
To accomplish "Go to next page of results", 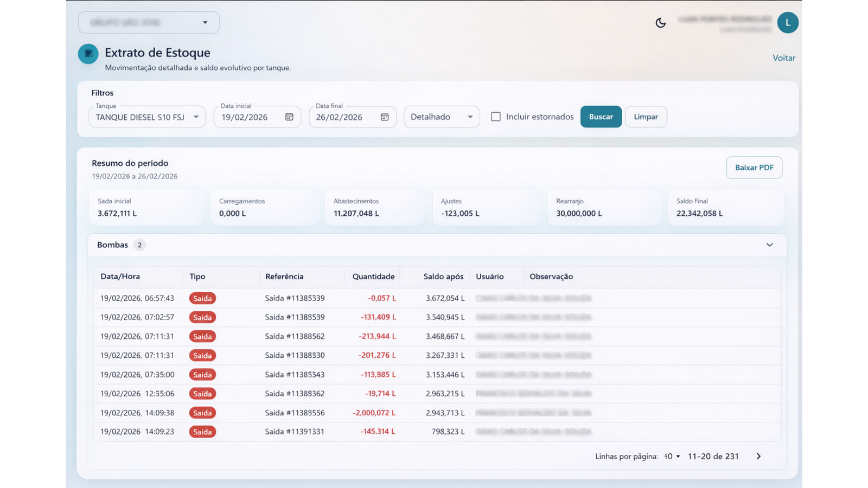I will click(758, 457).
